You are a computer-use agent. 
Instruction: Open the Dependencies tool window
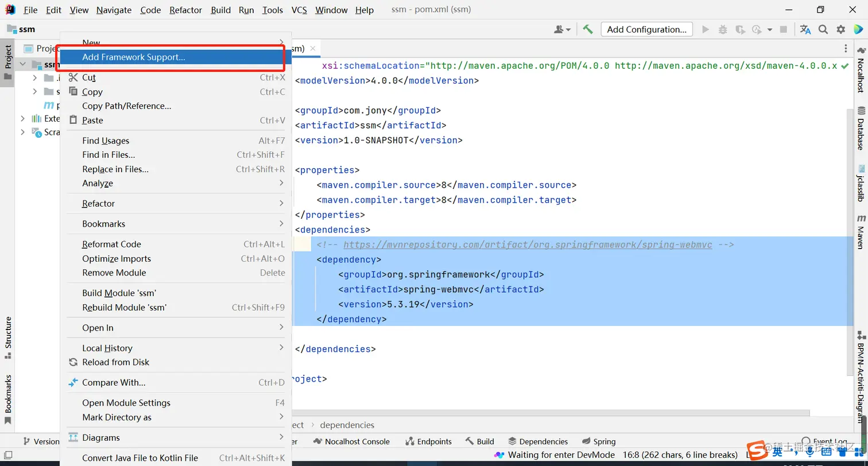538,441
